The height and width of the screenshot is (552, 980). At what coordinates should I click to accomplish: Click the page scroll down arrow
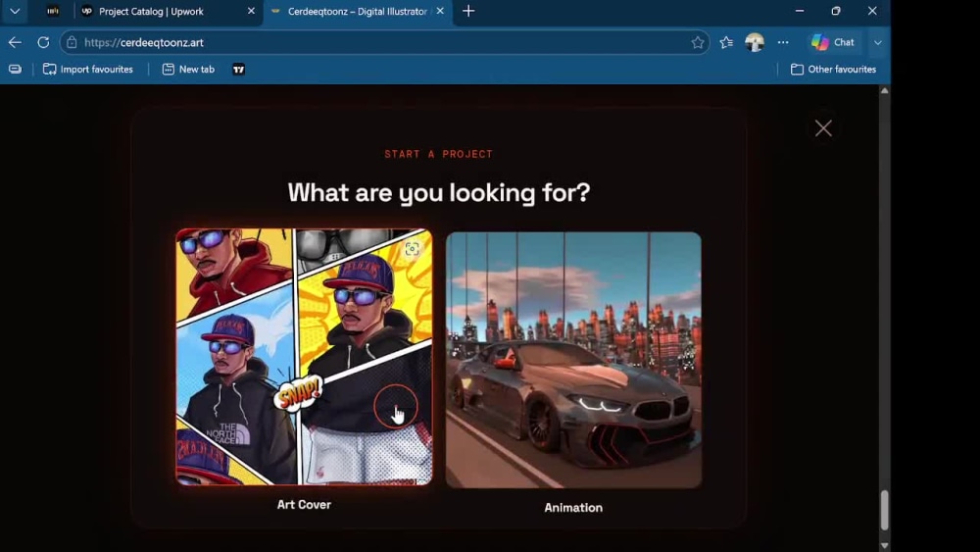click(x=884, y=546)
